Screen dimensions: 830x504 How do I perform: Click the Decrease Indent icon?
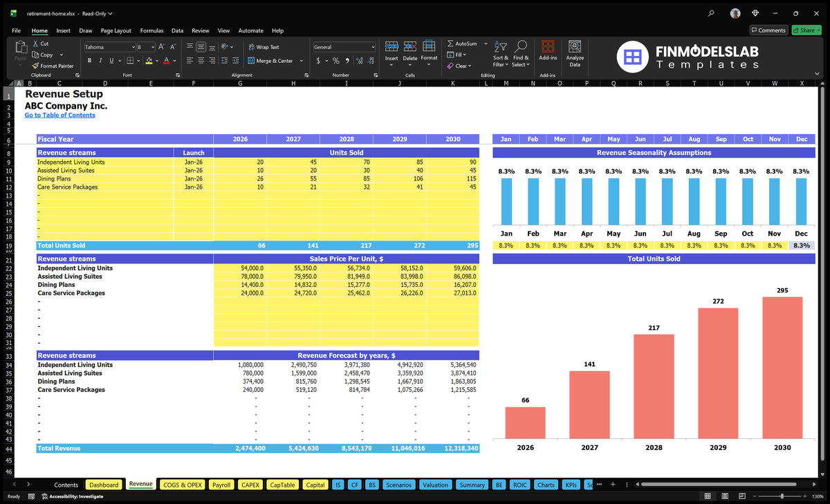[225, 61]
